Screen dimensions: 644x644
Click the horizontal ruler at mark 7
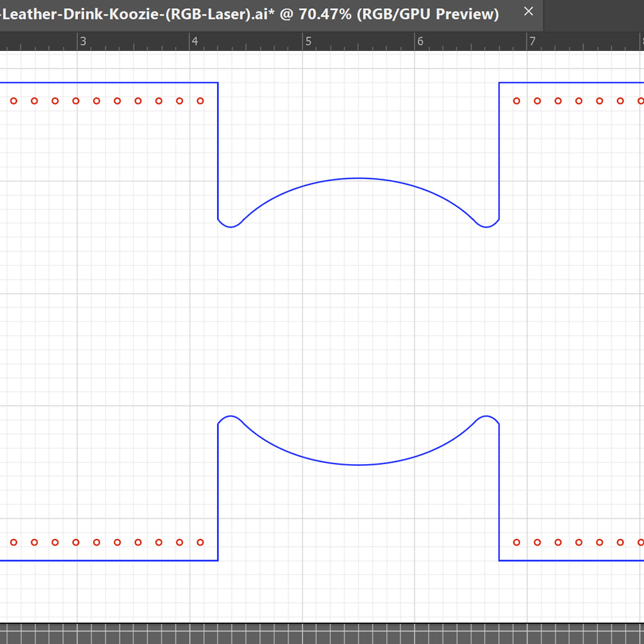tap(528, 42)
